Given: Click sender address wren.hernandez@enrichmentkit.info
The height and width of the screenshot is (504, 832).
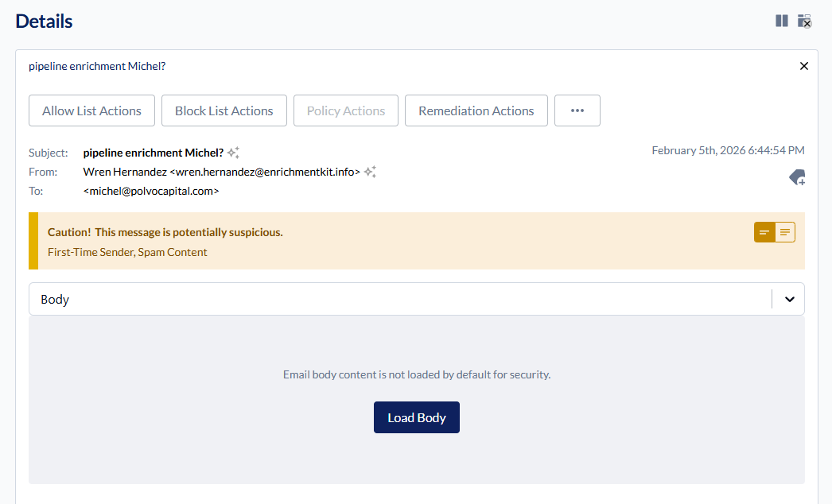Looking at the screenshot, I should coord(265,172).
